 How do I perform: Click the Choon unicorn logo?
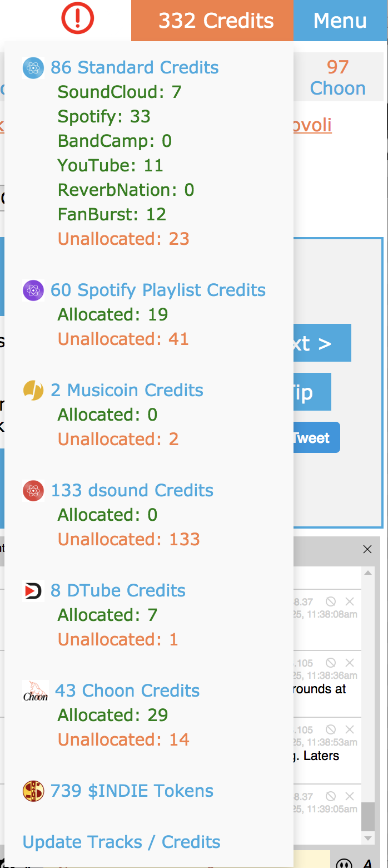(x=35, y=691)
